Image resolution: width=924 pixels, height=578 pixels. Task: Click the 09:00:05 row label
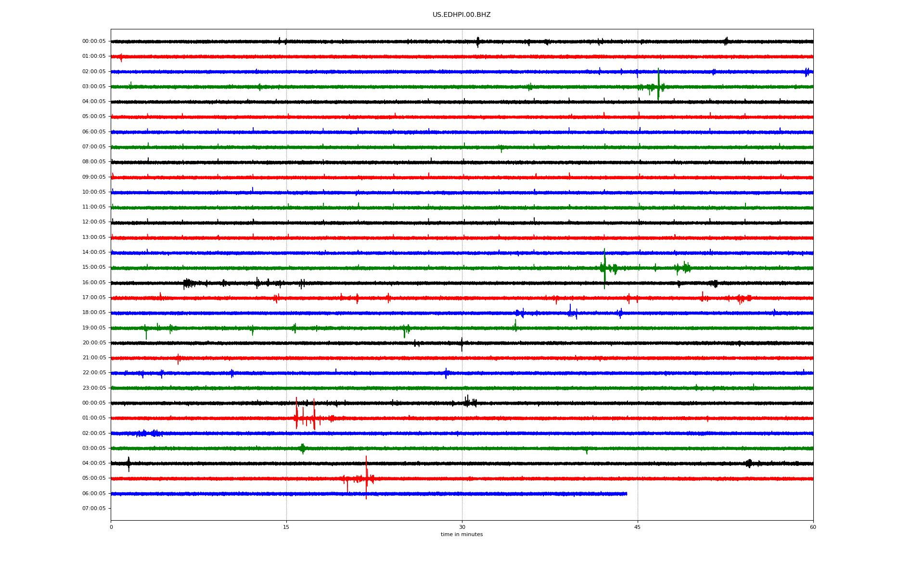pyautogui.click(x=94, y=177)
